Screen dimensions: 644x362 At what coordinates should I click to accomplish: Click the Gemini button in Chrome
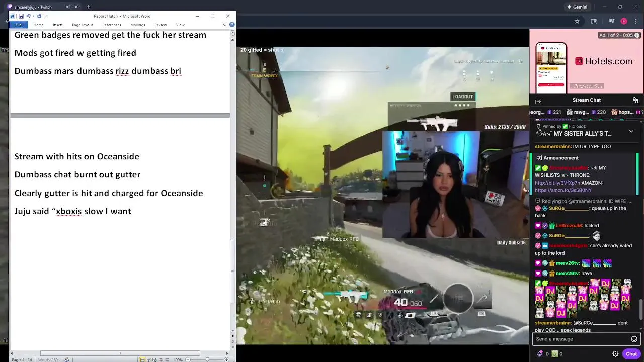[577, 7]
